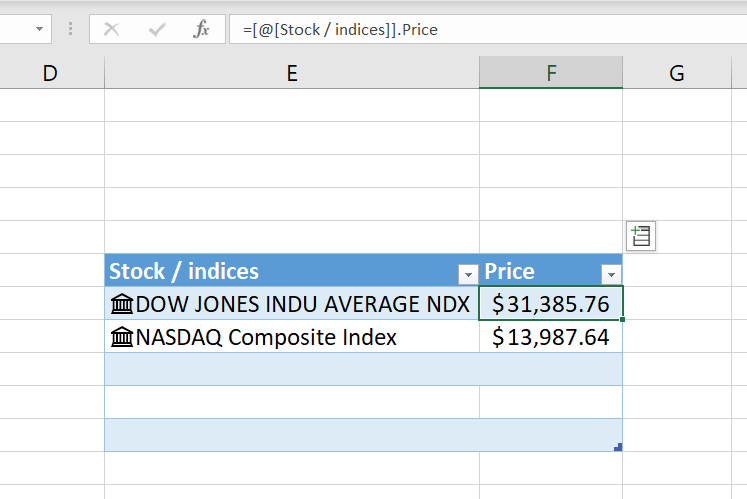Select the DOW JONES INDU AVERAGE NDX cell

[x=292, y=304]
